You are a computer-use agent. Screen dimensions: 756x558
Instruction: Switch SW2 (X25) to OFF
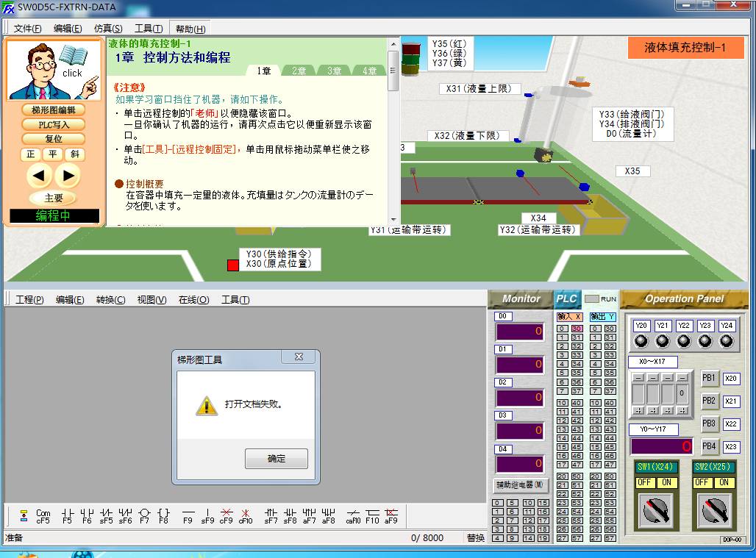[702, 482]
